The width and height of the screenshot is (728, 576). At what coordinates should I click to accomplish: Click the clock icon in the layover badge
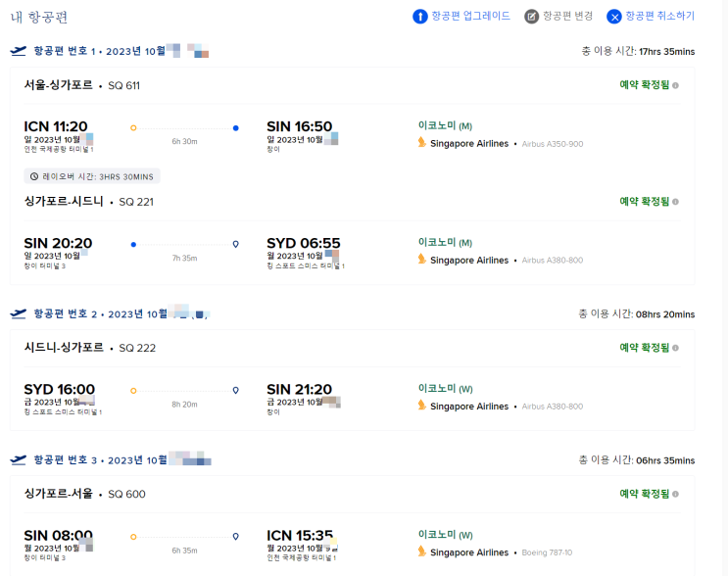(34, 176)
